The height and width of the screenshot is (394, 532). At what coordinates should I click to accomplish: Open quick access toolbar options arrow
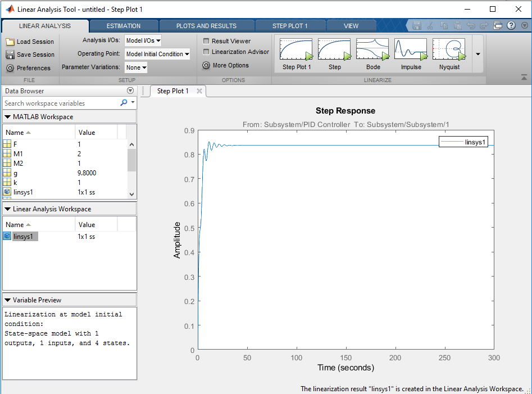[525, 25]
